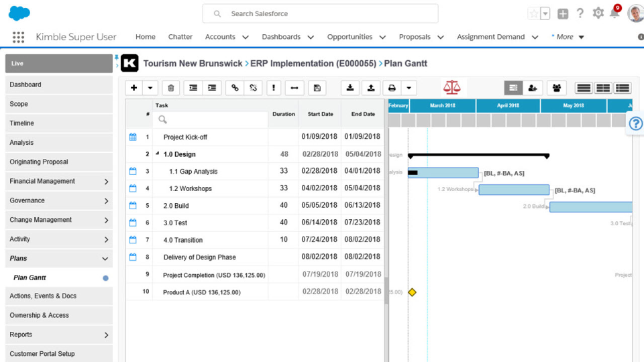Screen dimensions: 644x362
Task: Open the add task dropdown arrow
Action: pyautogui.click(x=150, y=88)
